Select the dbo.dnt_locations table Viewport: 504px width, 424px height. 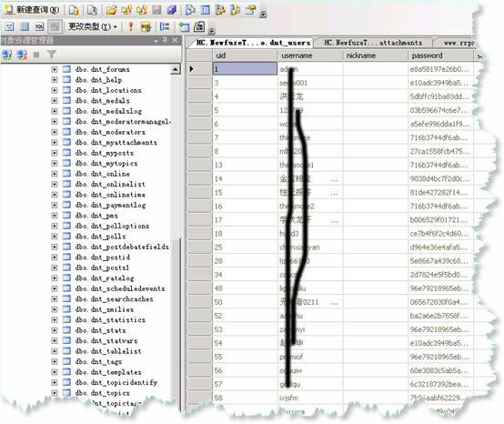click(x=108, y=90)
